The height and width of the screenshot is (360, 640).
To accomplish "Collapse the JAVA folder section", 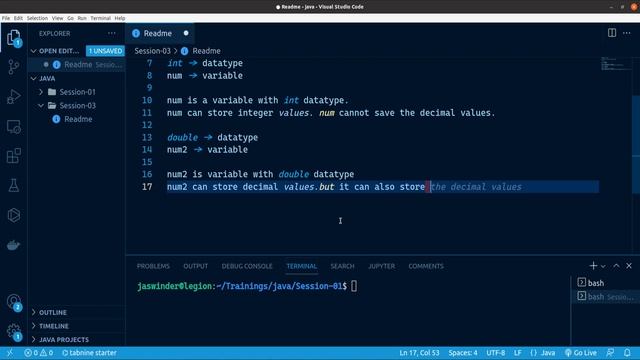I will click(x=33, y=78).
